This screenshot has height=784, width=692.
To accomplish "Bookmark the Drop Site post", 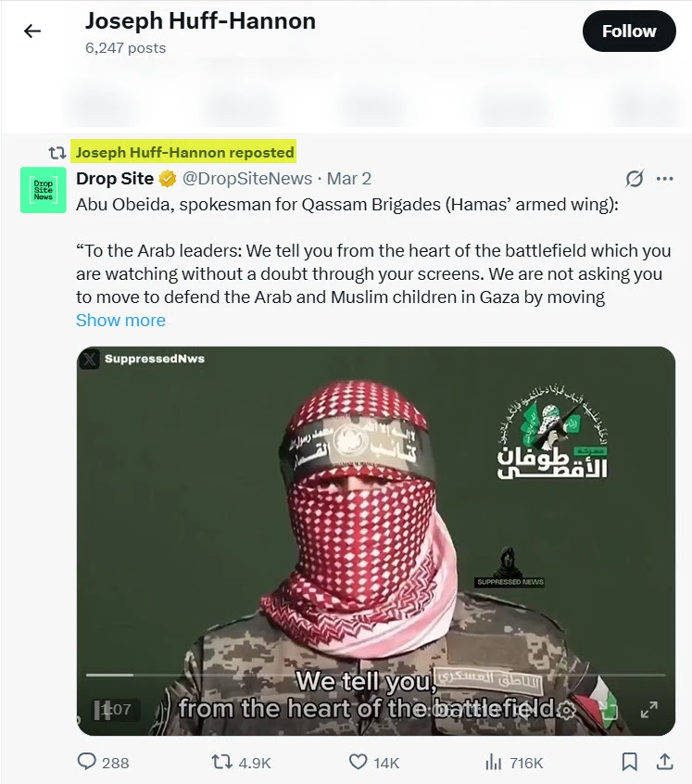I will click(x=630, y=762).
